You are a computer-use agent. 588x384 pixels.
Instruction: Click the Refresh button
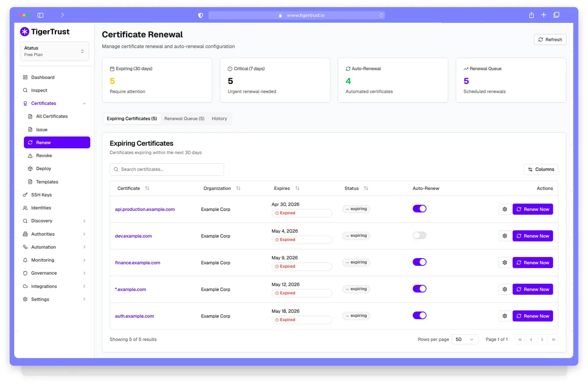(x=550, y=39)
